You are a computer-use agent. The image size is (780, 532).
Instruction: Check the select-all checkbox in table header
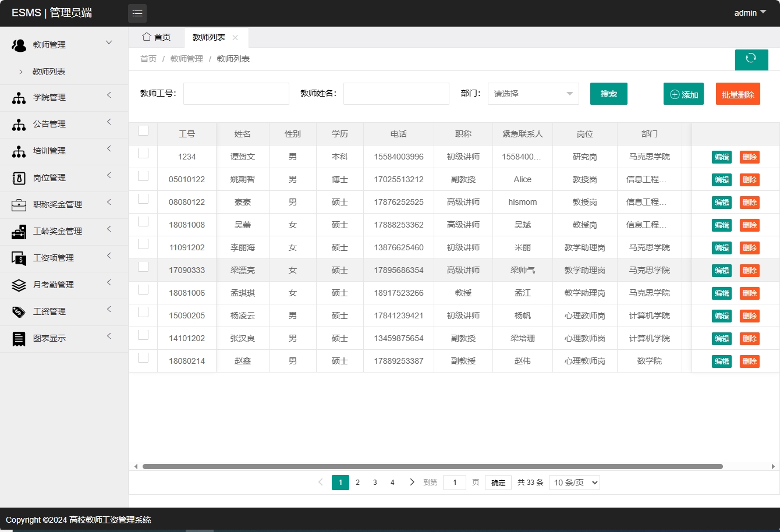pos(143,130)
